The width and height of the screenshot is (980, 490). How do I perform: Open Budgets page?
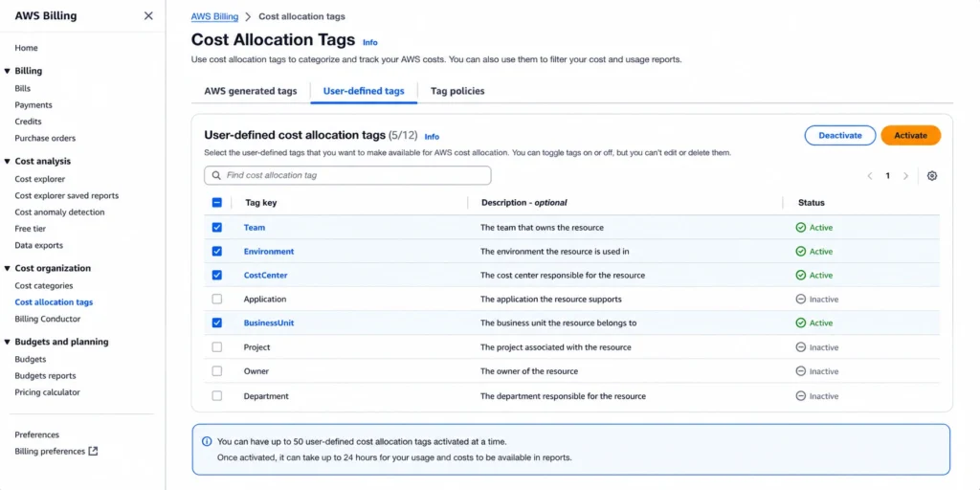coord(31,360)
